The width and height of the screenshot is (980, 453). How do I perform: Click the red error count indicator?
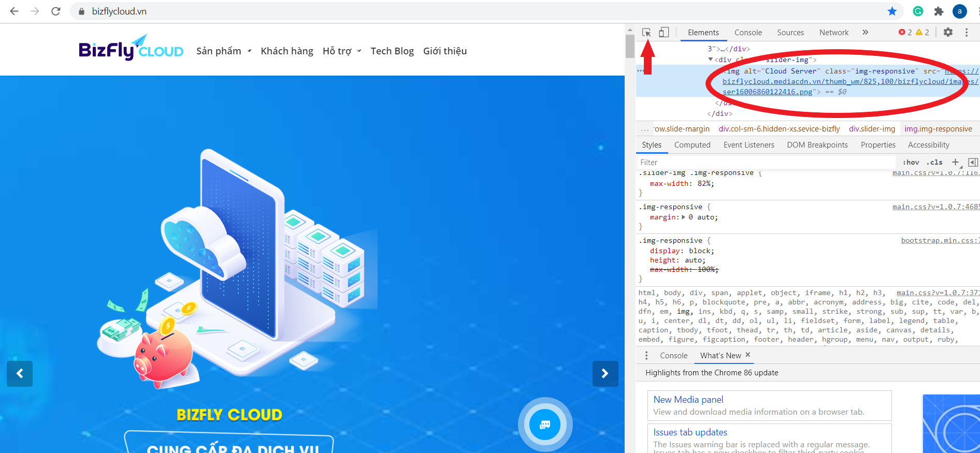(905, 32)
